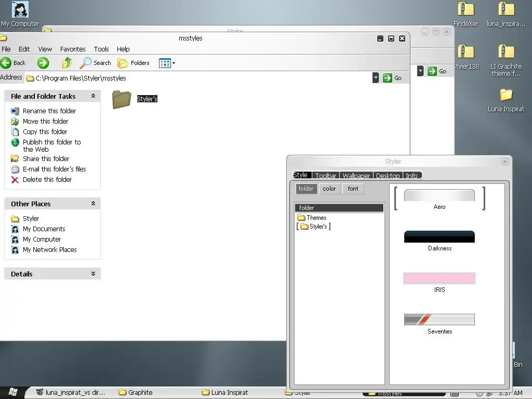
Task: Toggle the Folders pane button
Action: click(134, 63)
